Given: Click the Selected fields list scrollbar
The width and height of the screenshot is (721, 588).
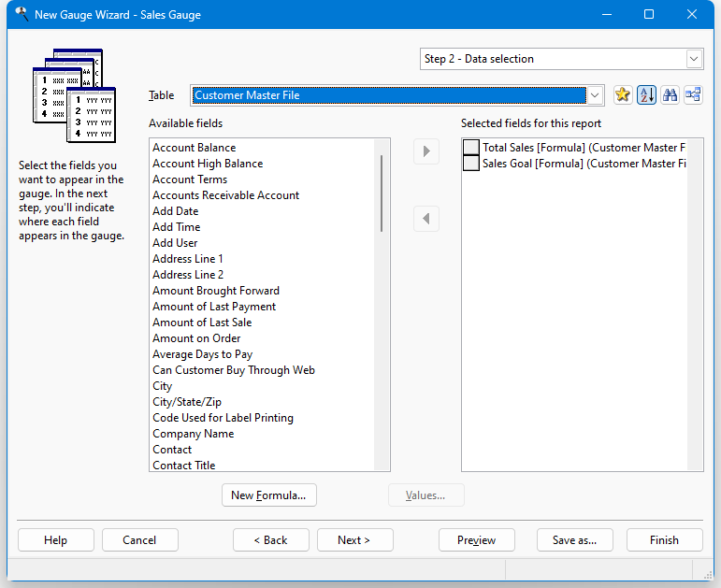Looking at the screenshot, I should [695, 305].
